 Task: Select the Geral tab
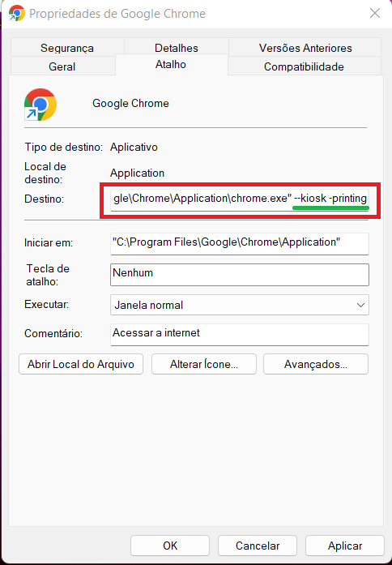(62, 66)
